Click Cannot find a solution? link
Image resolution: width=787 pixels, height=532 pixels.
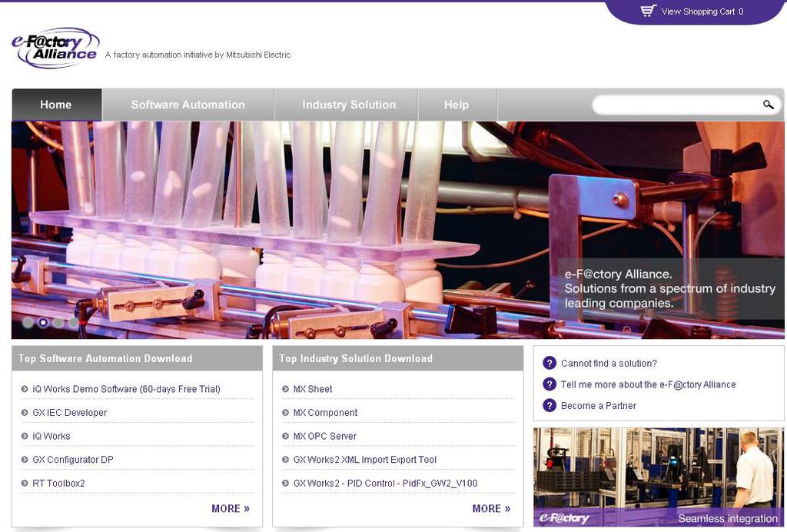click(609, 364)
